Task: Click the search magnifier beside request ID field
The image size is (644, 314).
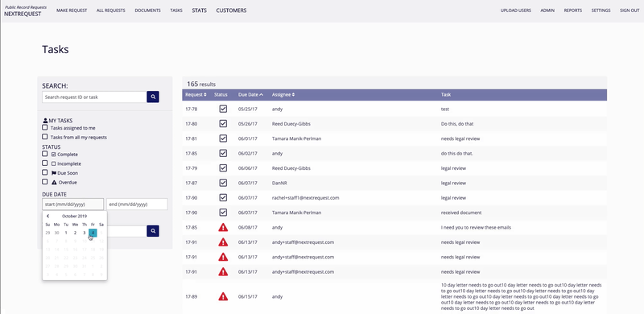Action: (153, 97)
